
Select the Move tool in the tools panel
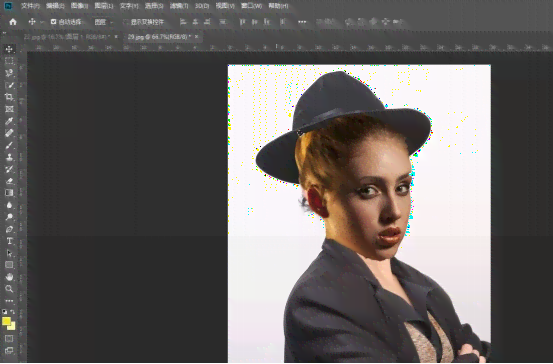point(9,49)
